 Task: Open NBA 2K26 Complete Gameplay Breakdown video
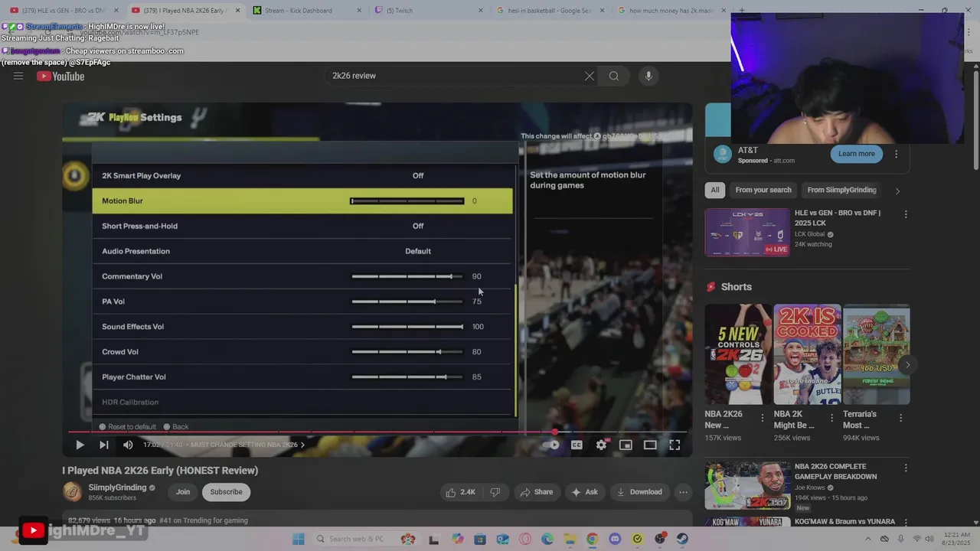(x=747, y=485)
